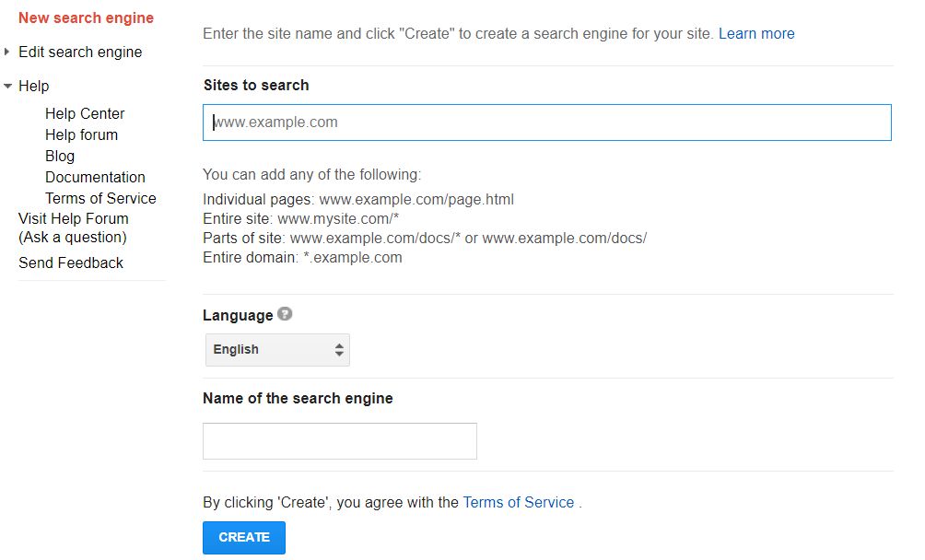This screenshot has width=925, height=560.
Task: Open Terms of Service under Help
Action: [x=100, y=198]
